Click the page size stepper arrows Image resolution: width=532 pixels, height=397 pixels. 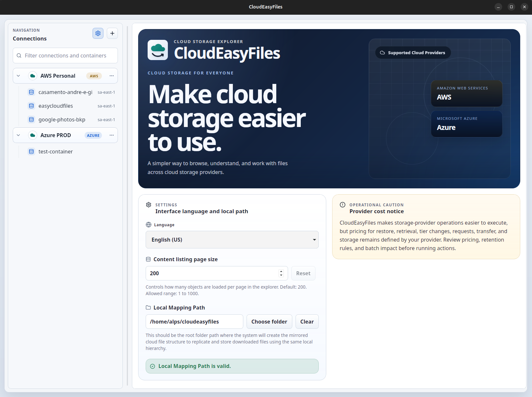coord(281,273)
